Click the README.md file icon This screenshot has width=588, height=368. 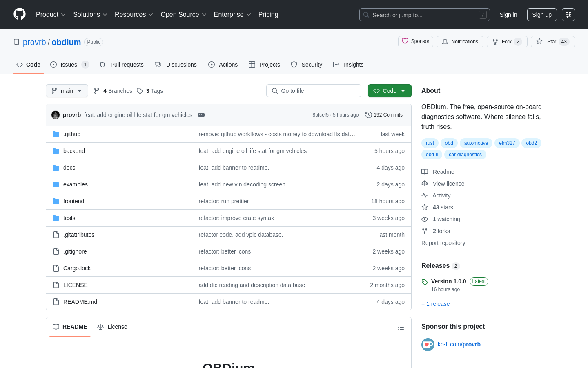56,302
